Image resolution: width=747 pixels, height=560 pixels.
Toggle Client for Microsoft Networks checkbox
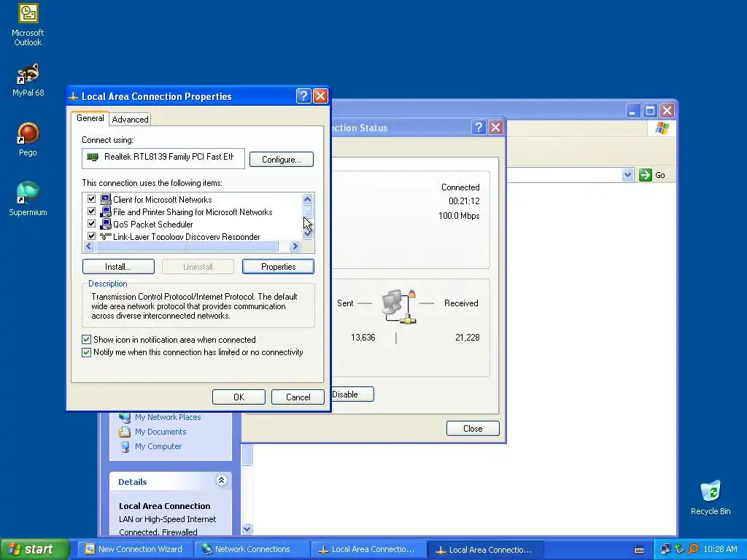[x=91, y=199]
